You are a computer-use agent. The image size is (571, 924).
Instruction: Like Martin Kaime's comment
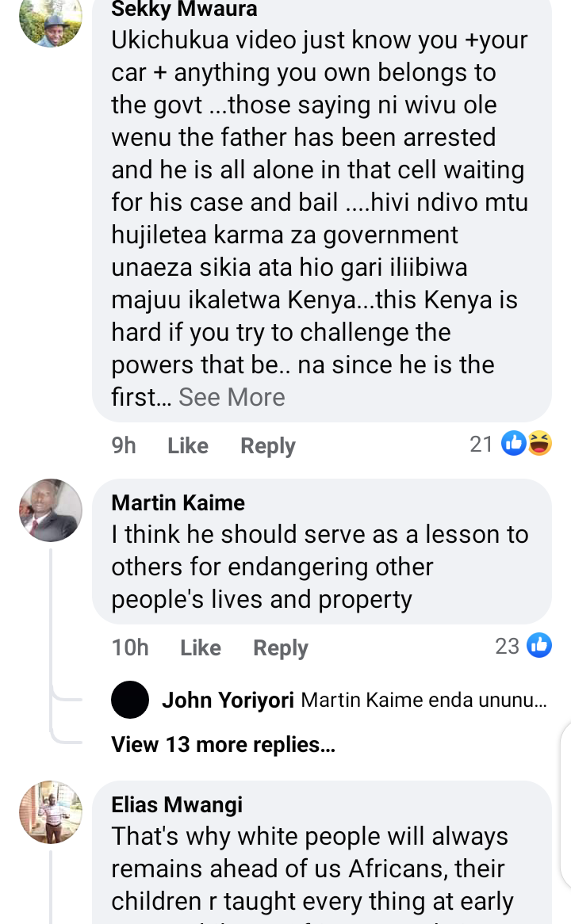click(201, 647)
